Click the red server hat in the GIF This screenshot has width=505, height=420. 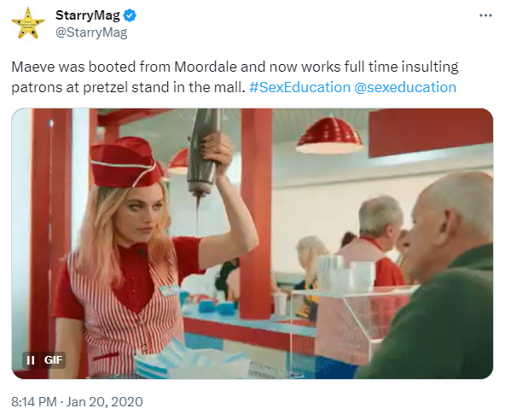[x=126, y=162]
